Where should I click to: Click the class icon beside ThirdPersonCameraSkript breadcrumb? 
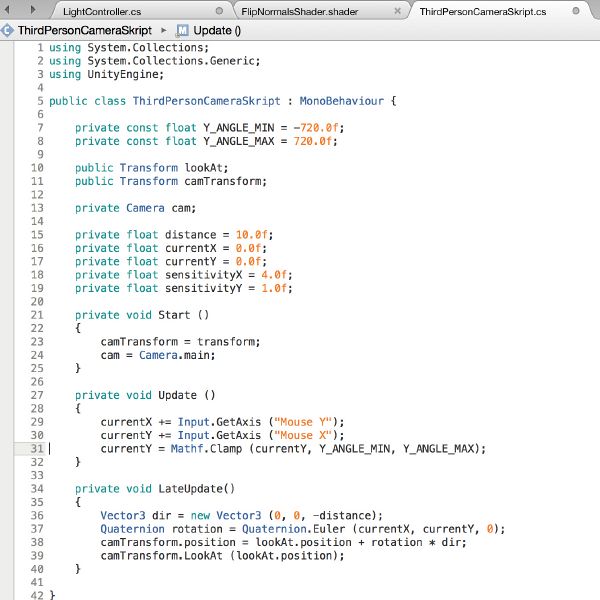click(x=9, y=30)
